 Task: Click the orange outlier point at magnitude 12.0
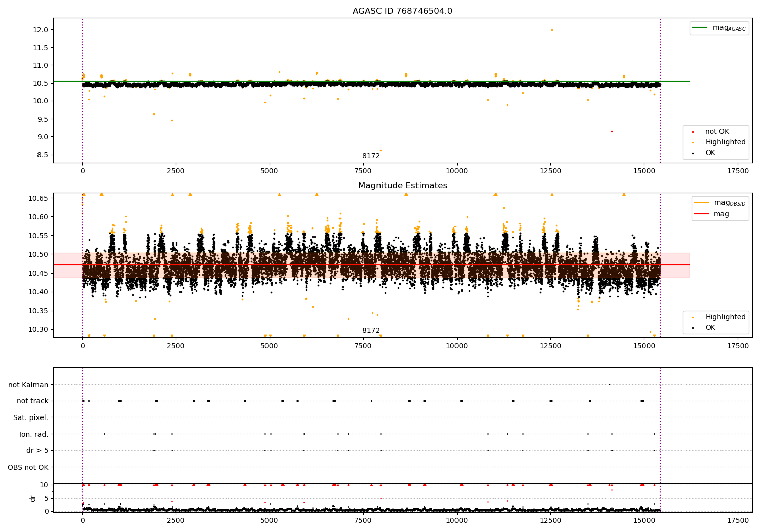coord(552,30)
